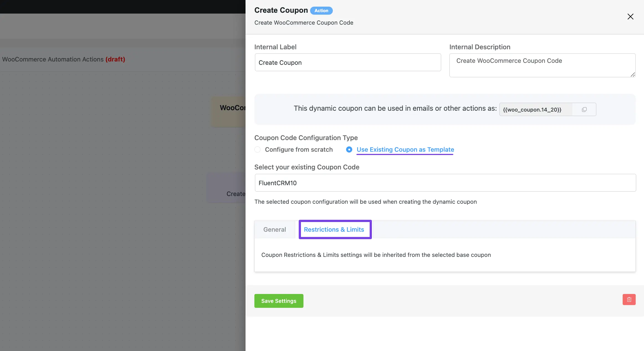Click the copy icon next to coupon tag
The width and height of the screenshot is (644, 351).
[584, 109]
